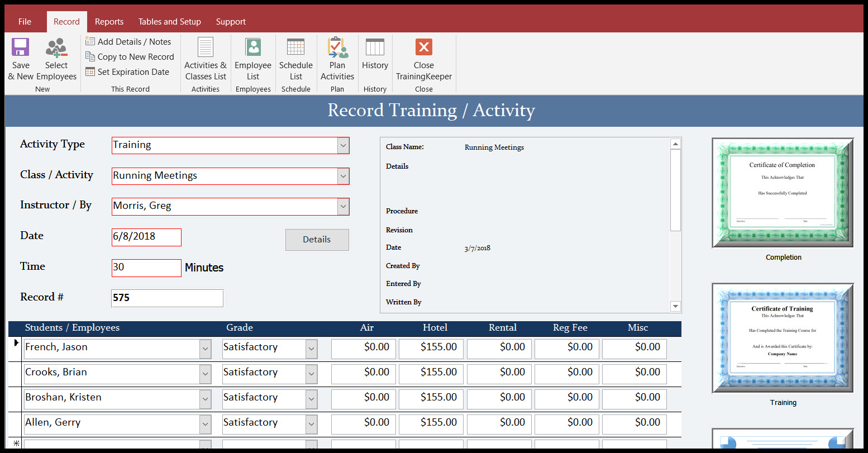Switch to the Reports tab

click(x=109, y=21)
